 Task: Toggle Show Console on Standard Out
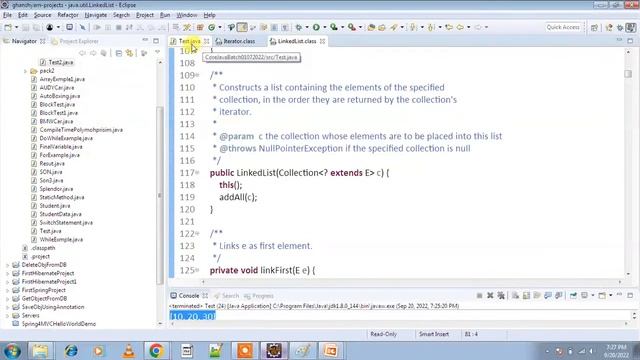[x=548, y=296]
